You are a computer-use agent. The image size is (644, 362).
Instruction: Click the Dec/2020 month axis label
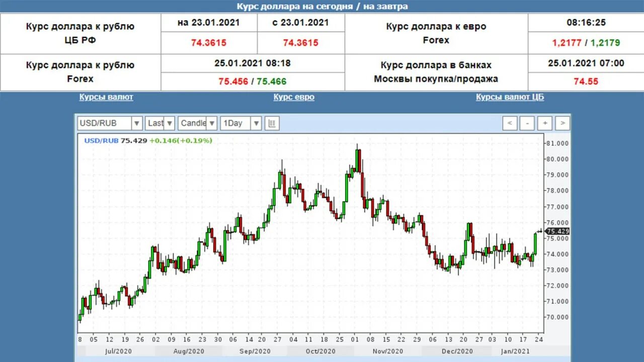click(457, 351)
